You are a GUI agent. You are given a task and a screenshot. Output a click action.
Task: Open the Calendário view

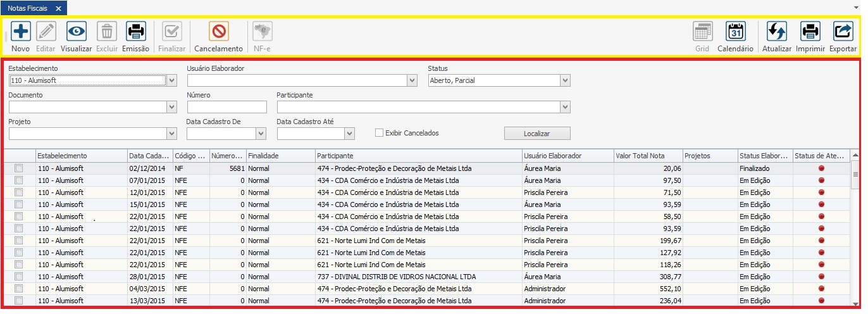click(x=735, y=31)
